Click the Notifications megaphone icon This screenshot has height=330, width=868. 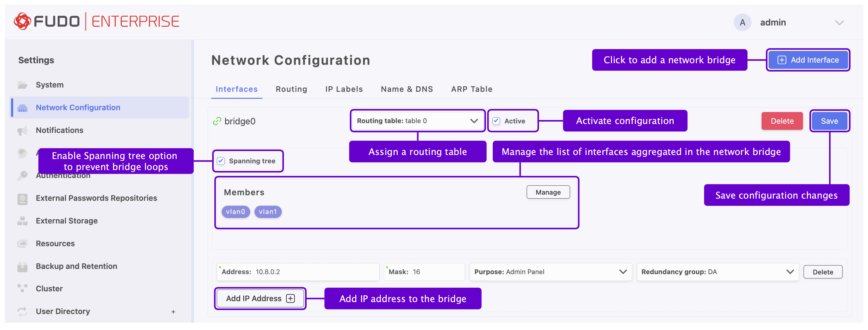(22, 130)
